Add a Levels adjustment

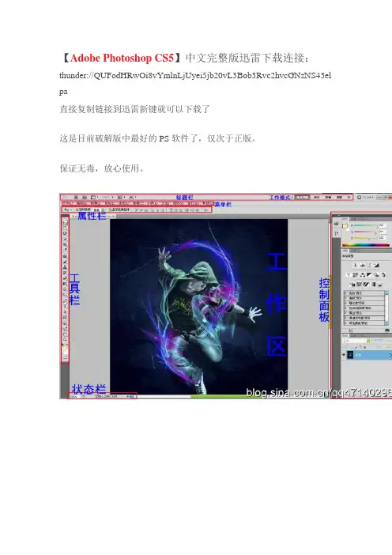(x=362, y=265)
